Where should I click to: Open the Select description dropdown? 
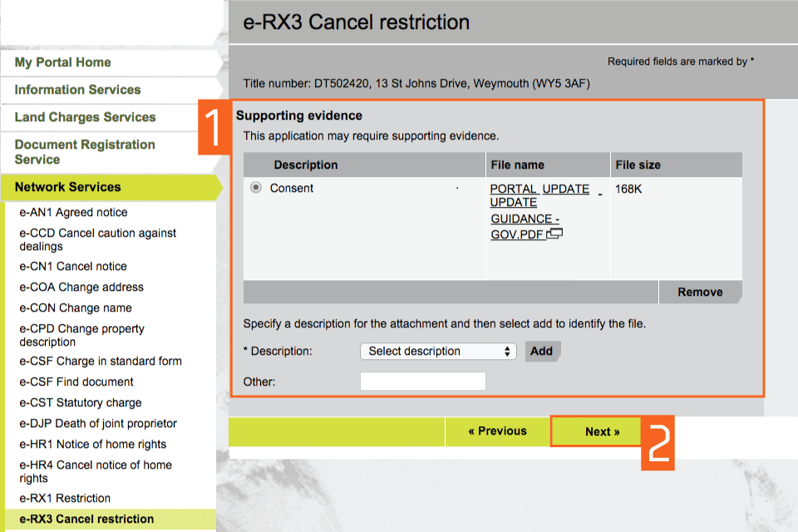point(438,352)
